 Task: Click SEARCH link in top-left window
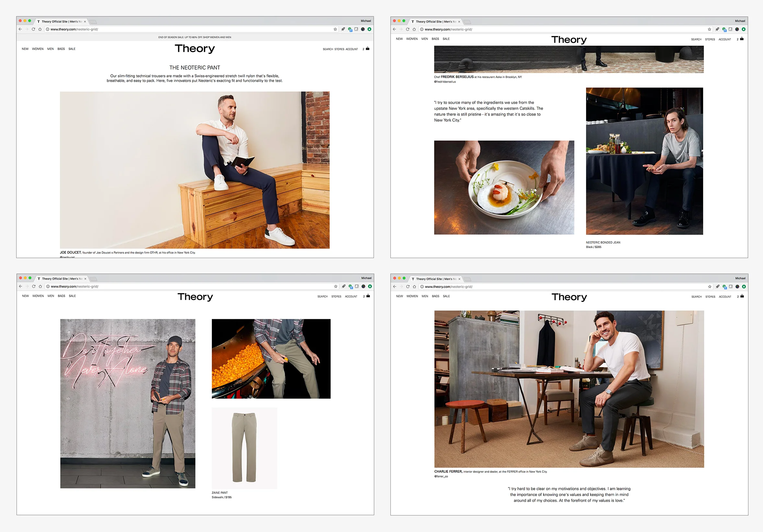tap(328, 49)
